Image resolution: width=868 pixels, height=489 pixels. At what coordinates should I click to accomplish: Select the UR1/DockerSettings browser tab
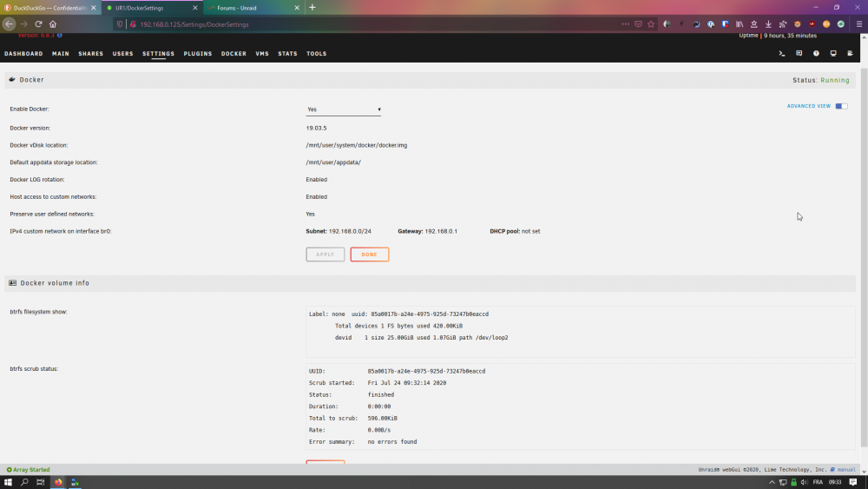tap(152, 8)
